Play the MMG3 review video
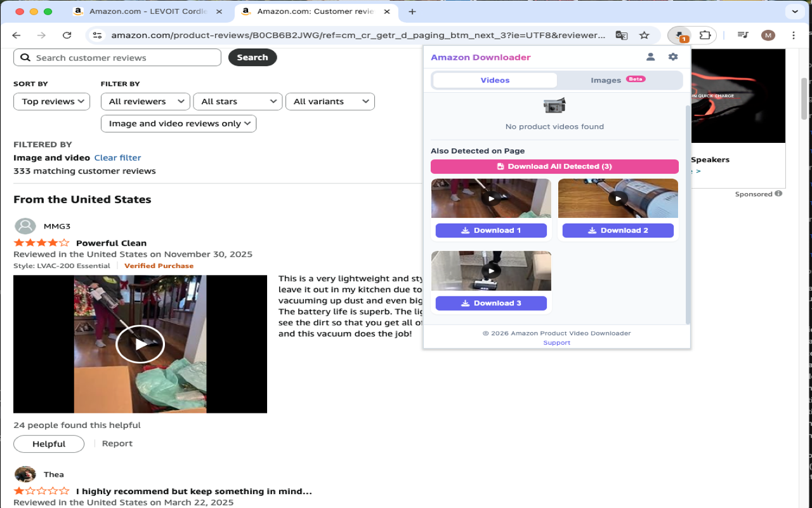 [140, 344]
